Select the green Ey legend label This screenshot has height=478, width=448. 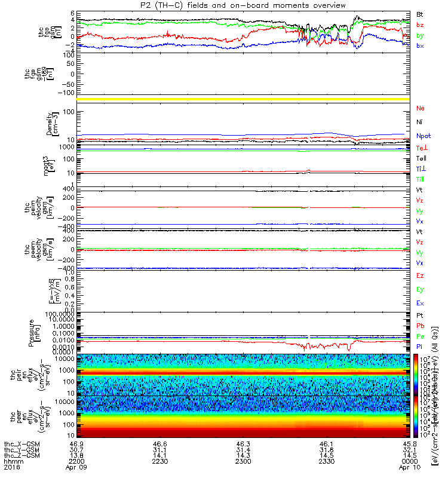(x=420, y=290)
